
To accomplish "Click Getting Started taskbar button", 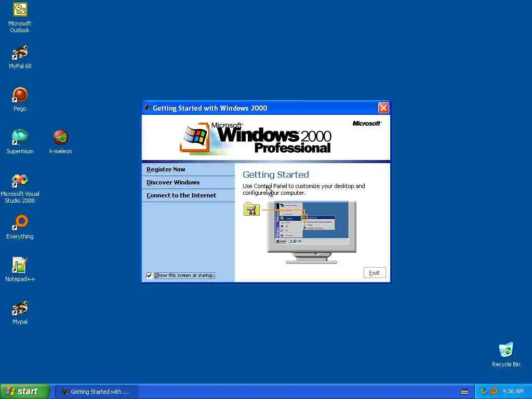I will coord(96,392).
